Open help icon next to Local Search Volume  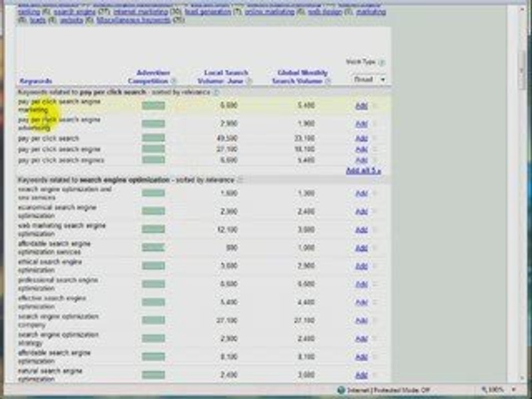point(249,81)
